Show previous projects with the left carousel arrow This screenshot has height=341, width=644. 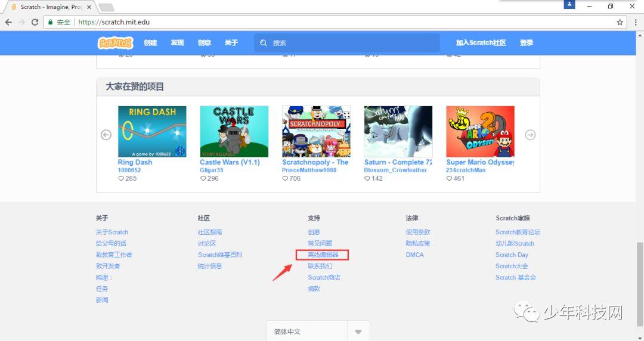pyautogui.click(x=106, y=135)
